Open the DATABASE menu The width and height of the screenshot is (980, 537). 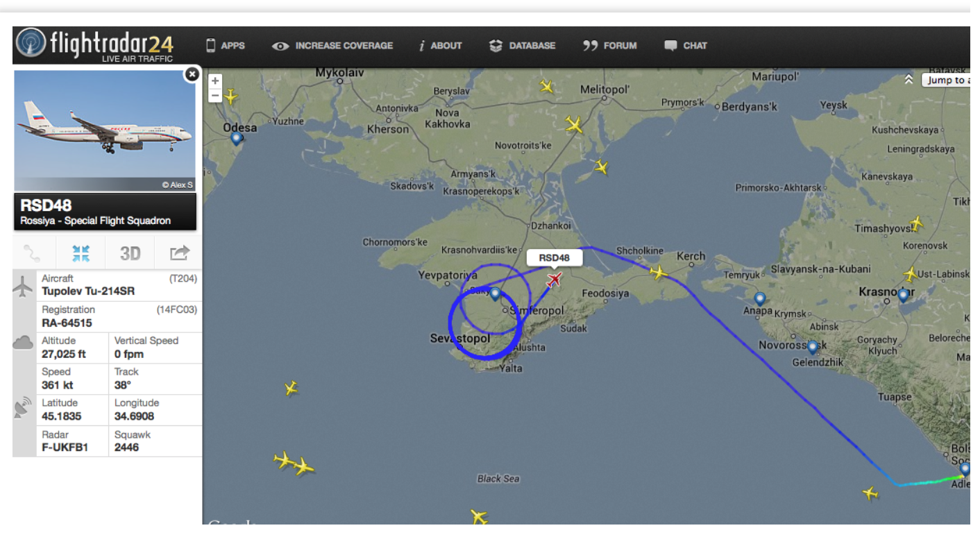pyautogui.click(x=522, y=46)
